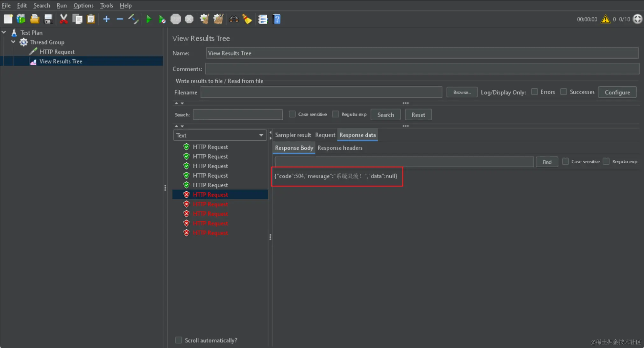The height and width of the screenshot is (348, 644).
Task: Enable the Errors only checkbox
Action: click(x=534, y=92)
